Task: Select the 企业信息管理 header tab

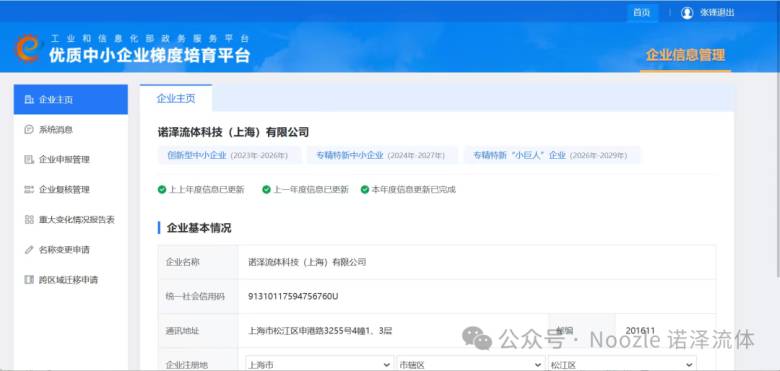Action: pos(685,55)
